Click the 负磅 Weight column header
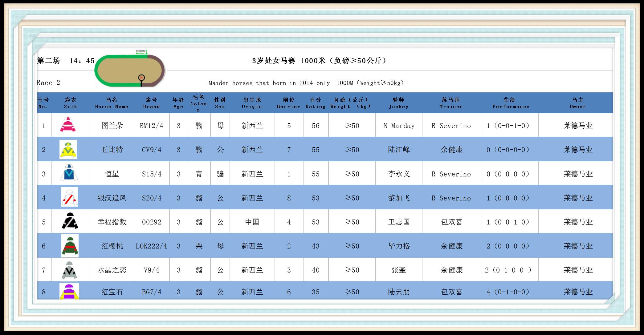This screenshot has height=335, width=644. point(350,103)
